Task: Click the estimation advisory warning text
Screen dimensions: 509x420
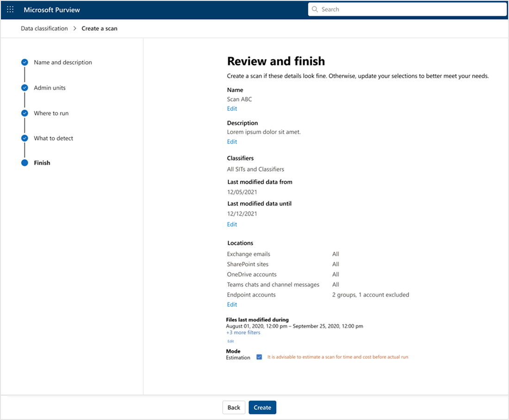Action: pyautogui.click(x=338, y=357)
